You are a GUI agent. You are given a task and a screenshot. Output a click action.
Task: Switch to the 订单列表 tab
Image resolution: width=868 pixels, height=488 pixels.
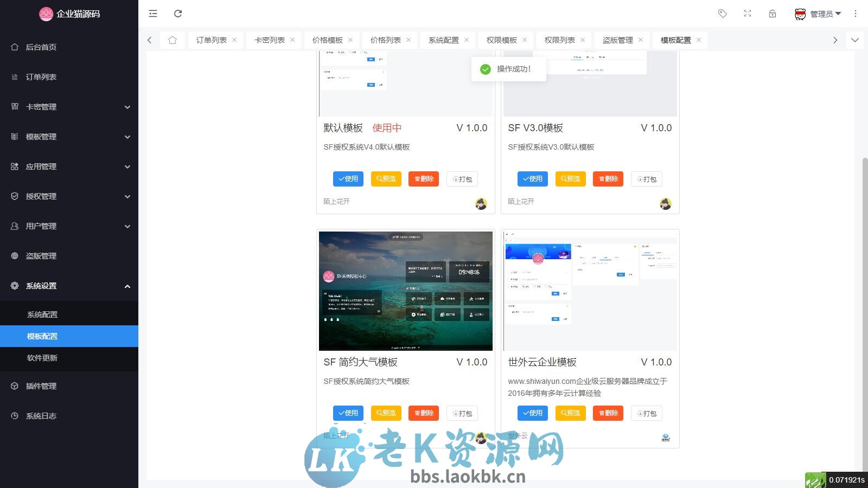211,40
